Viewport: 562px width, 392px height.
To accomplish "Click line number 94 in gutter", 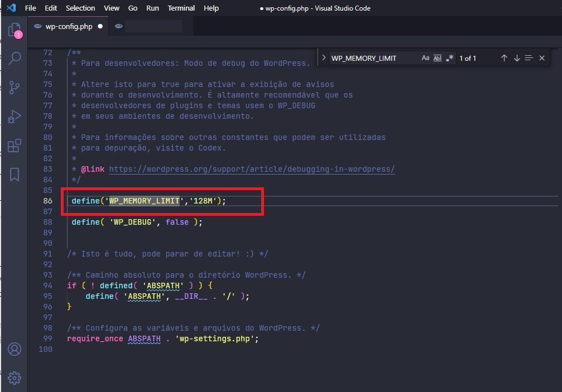I will (x=47, y=285).
